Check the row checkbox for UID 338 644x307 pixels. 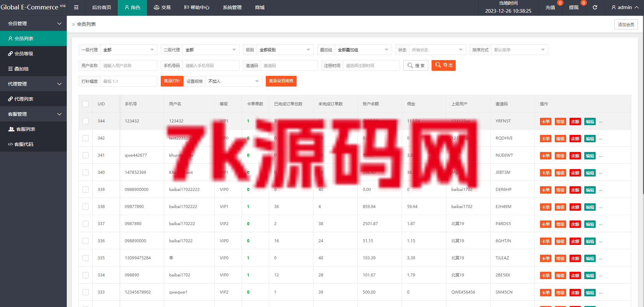pos(86,207)
